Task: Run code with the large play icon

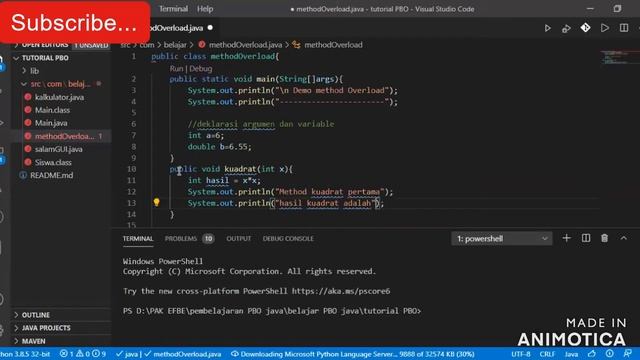Action: 604,28
